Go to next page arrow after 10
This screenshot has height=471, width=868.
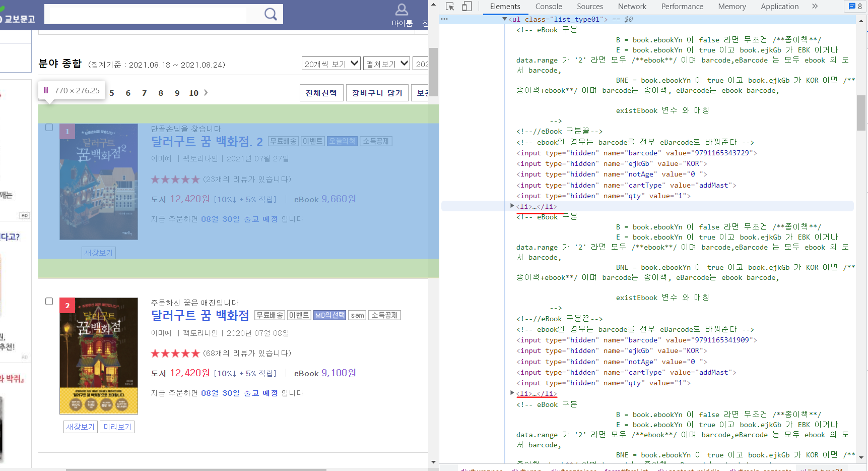coord(206,93)
